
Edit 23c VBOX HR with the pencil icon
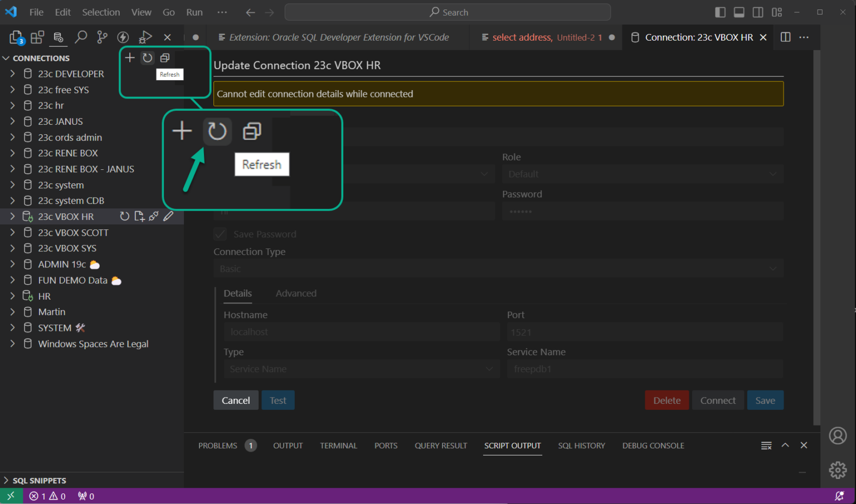168,216
